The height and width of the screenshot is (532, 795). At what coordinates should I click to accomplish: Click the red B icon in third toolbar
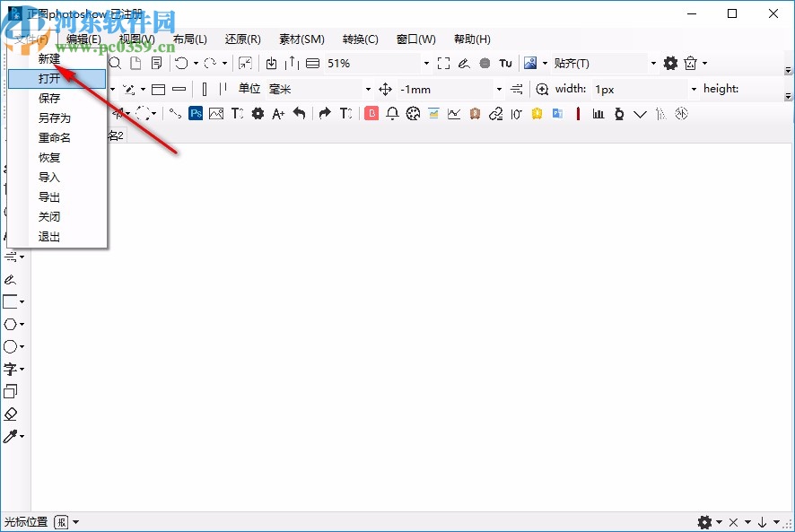pos(371,114)
